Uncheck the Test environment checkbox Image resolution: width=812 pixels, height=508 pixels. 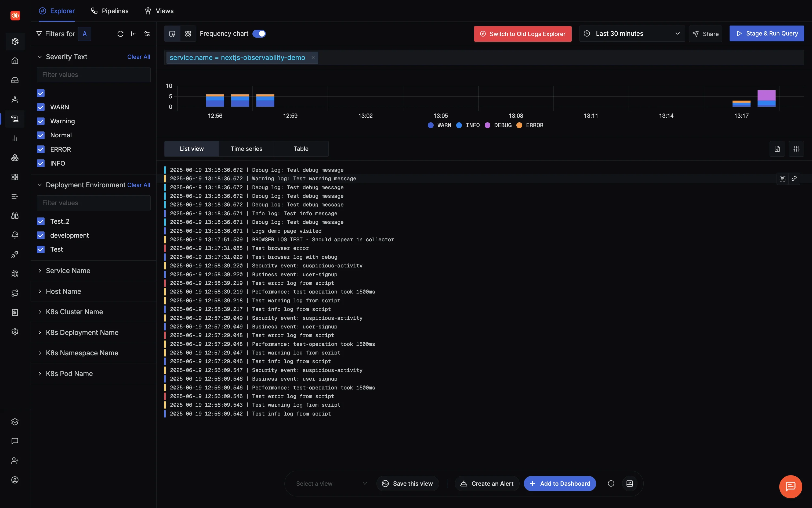click(x=41, y=249)
